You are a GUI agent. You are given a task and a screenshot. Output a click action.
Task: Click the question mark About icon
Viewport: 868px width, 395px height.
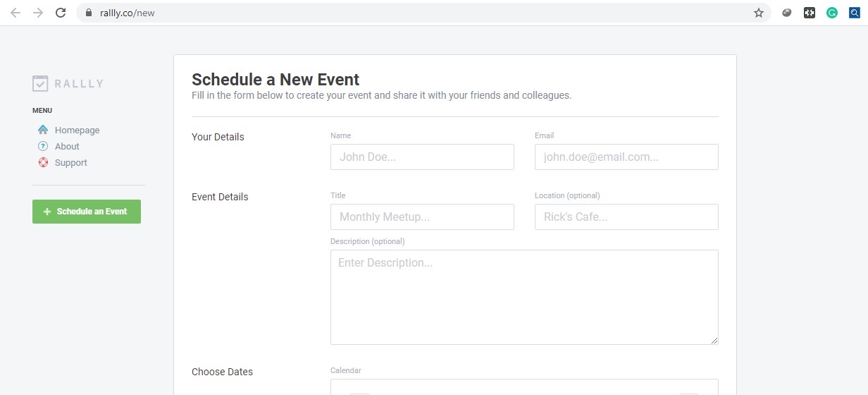pos(43,146)
